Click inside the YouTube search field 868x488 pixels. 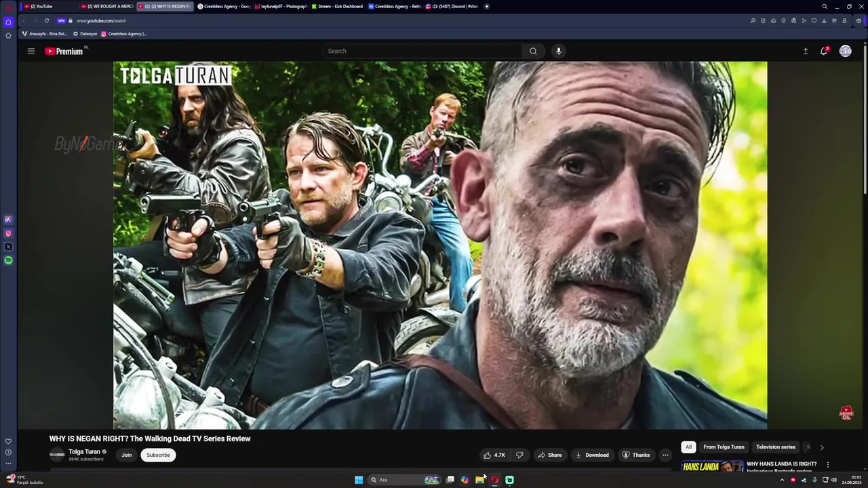point(422,51)
